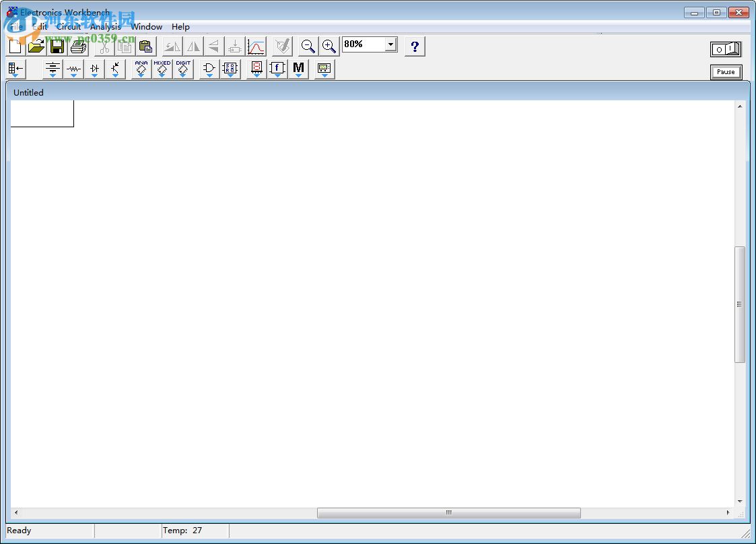The width and height of the screenshot is (756, 544).
Task: Open the Sources parts bin
Action: pyautogui.click(x=53, y=69)
